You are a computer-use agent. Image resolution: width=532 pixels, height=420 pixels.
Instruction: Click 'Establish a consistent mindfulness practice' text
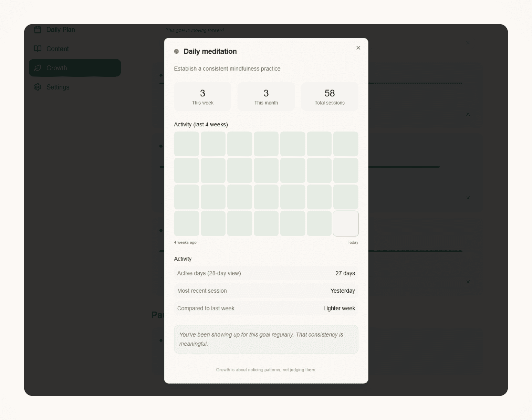coord(227,69)
